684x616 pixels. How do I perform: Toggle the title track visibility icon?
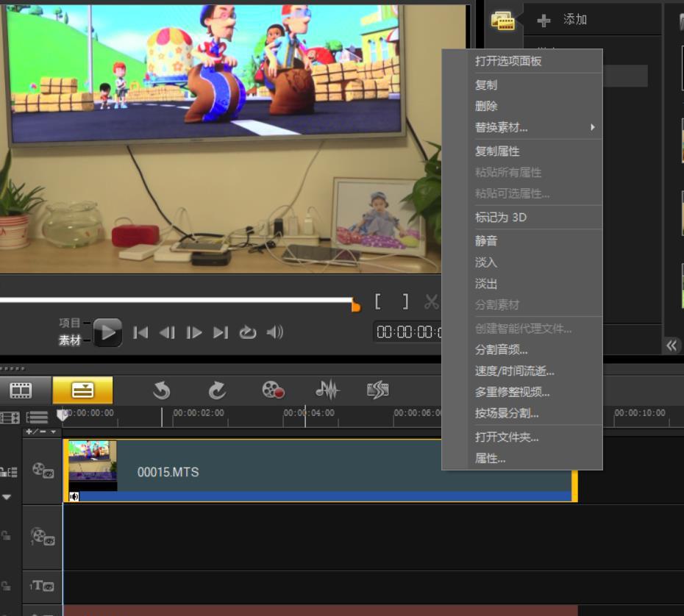click(42, 585)
